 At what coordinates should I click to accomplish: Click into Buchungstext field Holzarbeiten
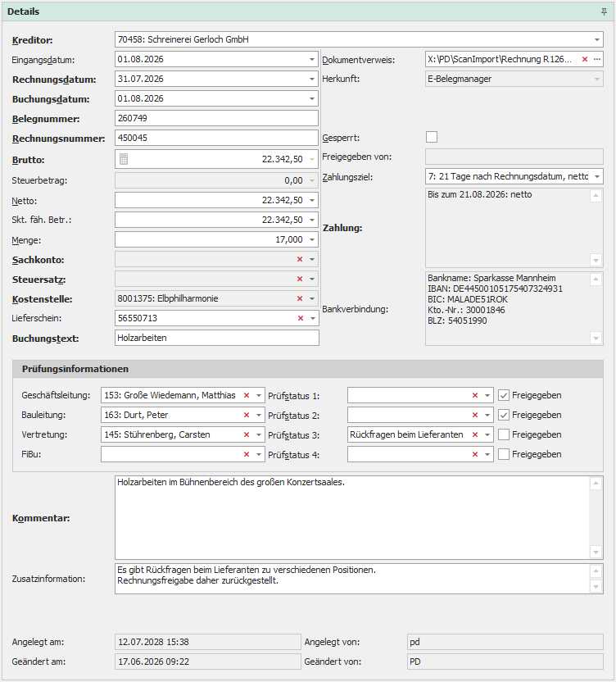[x=216, y=338]
